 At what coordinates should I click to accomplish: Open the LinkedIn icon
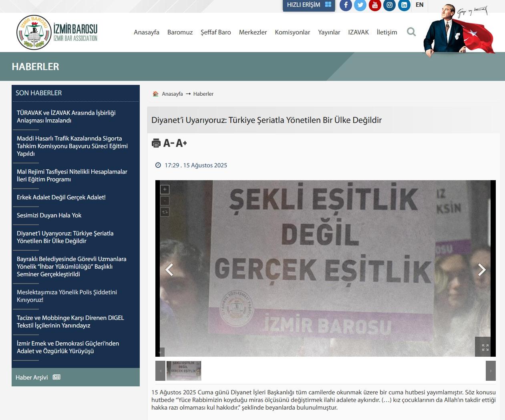click(404, 5)
